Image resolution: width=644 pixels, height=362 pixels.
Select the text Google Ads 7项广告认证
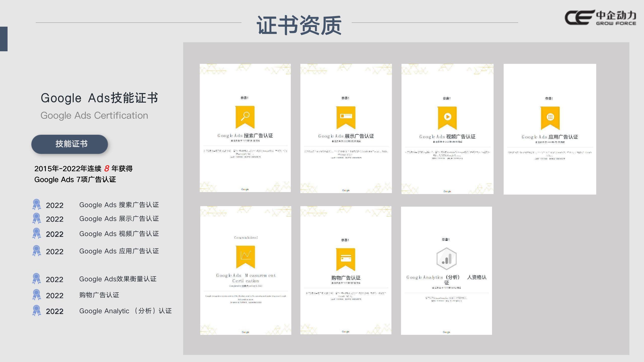coord(75,179)
